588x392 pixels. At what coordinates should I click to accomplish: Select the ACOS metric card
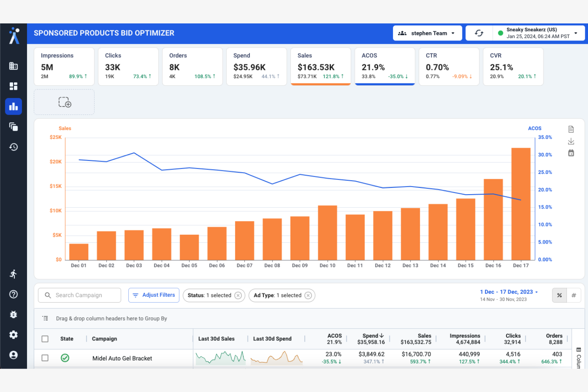coord(385,66)
